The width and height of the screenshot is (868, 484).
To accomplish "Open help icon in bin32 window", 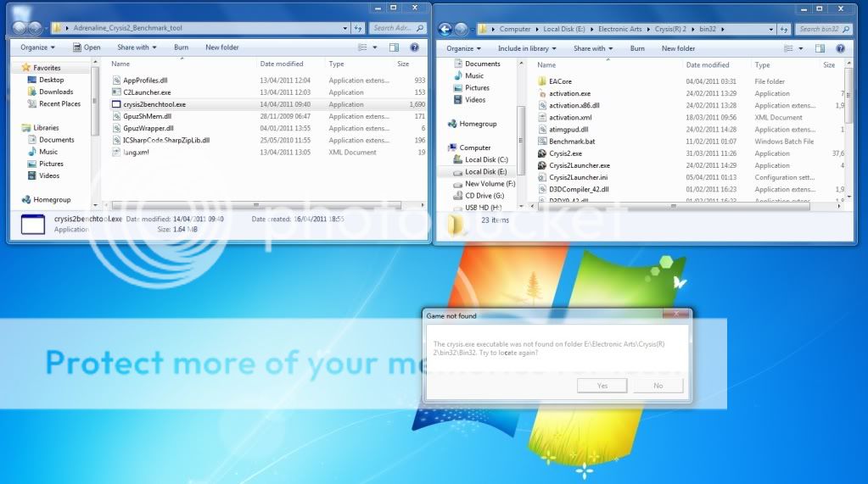I will click(840, 48).
